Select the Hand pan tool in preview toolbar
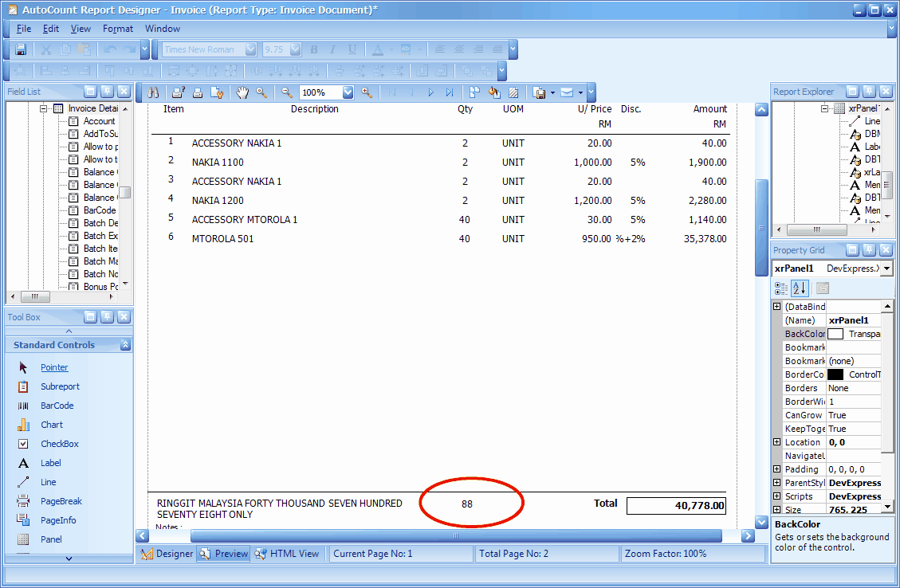This screenshot has height=588, width=900. tap(243, 92)
